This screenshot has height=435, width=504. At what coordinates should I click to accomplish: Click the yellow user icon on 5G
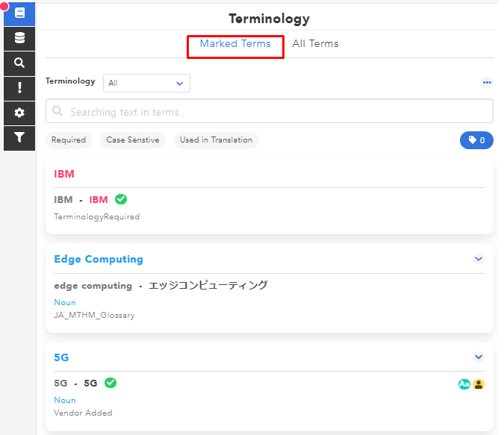479,384
